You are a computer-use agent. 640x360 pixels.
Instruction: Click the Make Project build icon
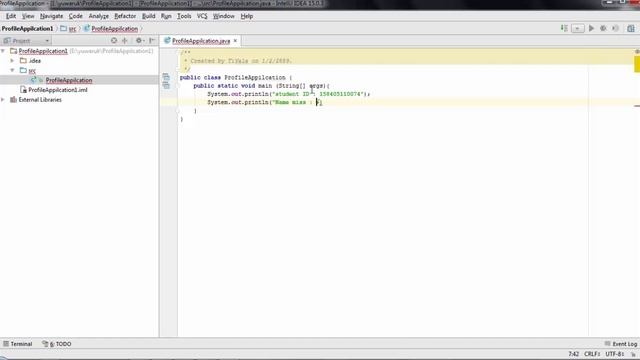[x=564, y=28]
